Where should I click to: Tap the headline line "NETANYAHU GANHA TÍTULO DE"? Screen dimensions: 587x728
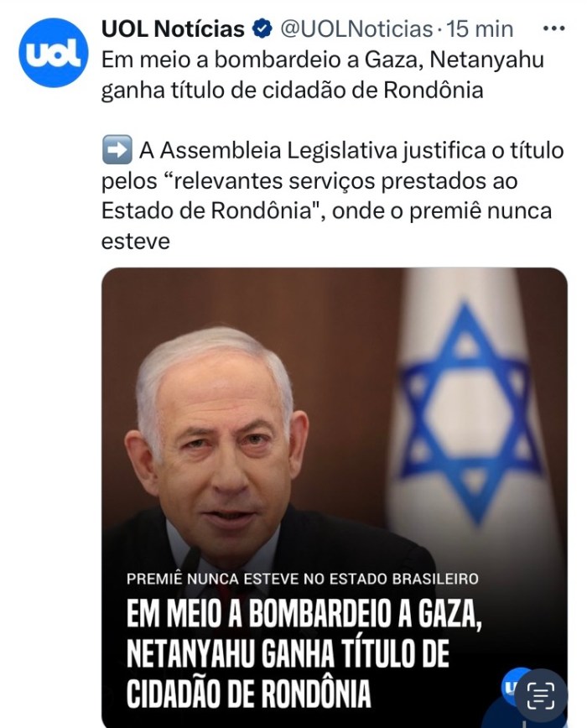click(288, 655)
